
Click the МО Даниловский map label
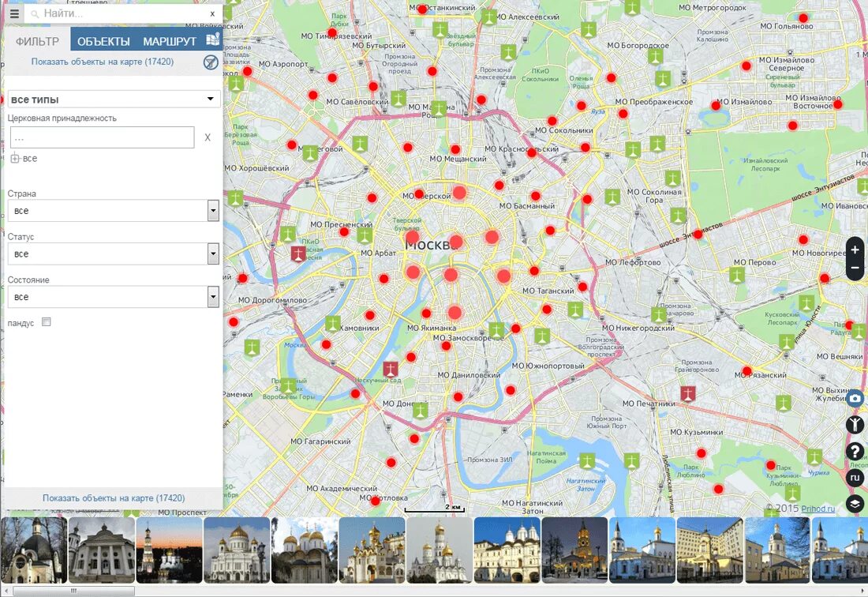click(x=469, y=375)
